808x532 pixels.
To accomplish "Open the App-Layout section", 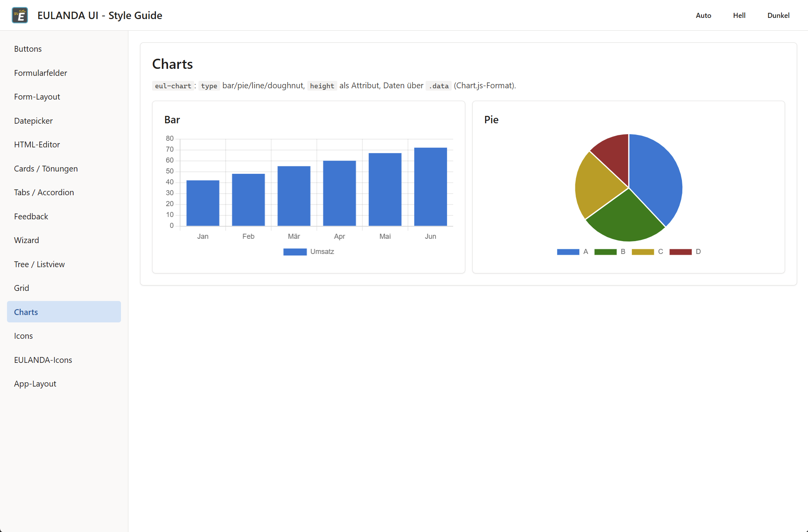I will 64,384.
